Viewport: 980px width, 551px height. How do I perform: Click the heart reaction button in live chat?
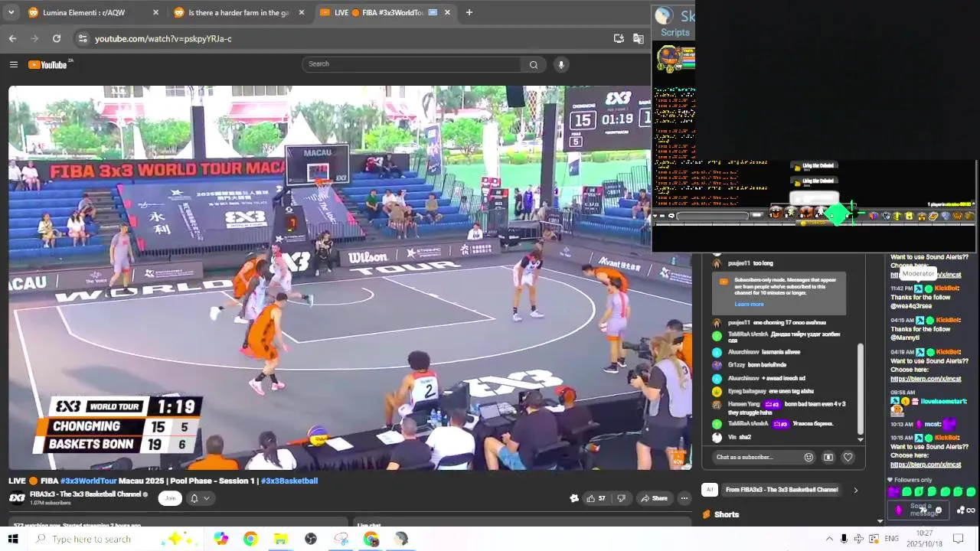[x=848, y=457]
